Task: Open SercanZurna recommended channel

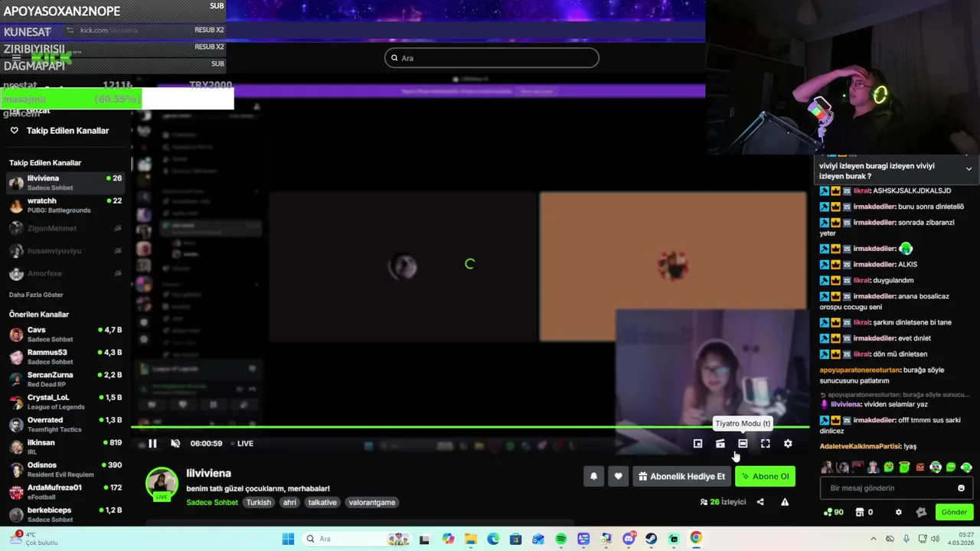Action: tap(65, 379)
